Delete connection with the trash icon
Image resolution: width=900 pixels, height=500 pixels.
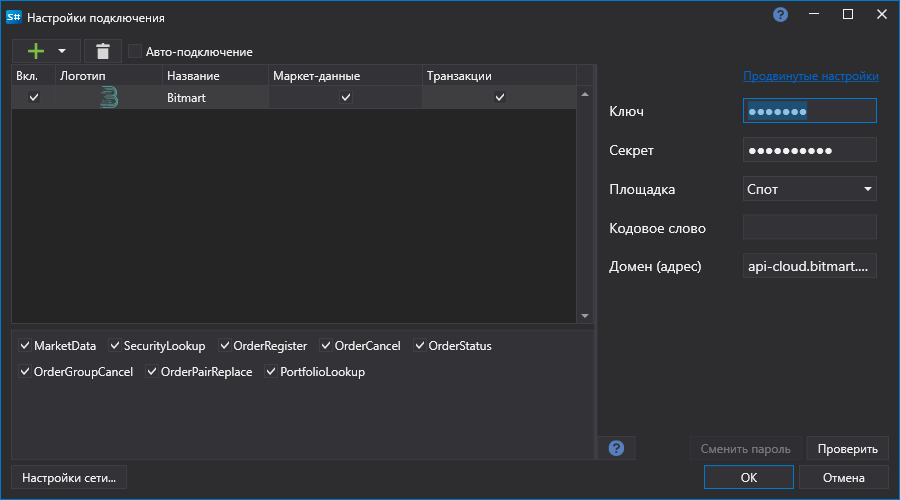pyautogui.click(x=103, y=51)
